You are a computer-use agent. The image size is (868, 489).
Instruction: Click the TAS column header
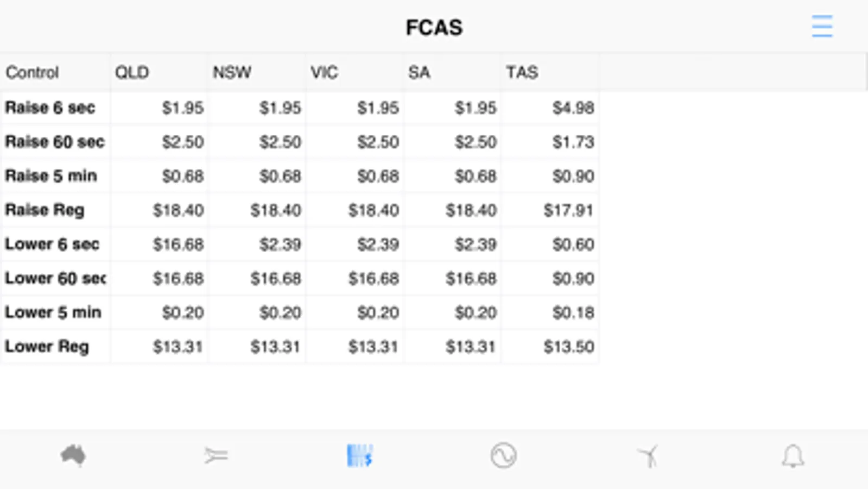[x=522, y=72]
